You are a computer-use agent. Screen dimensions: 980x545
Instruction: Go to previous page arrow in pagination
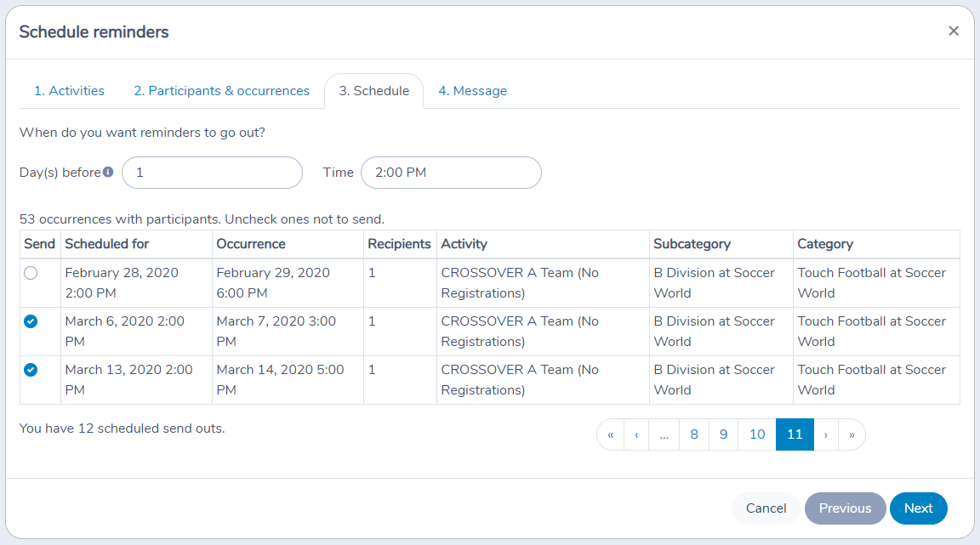pyautogui.click(x=636, y=434)
